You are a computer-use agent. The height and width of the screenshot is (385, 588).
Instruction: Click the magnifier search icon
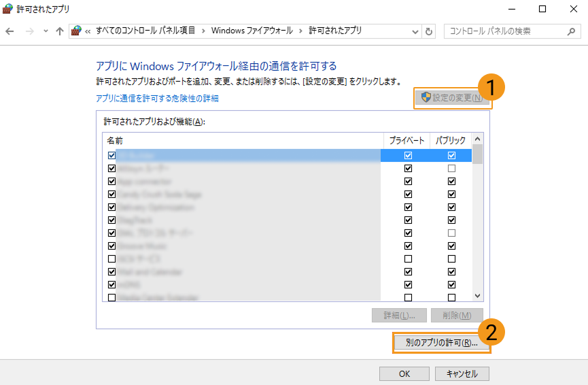click(571, 31)
